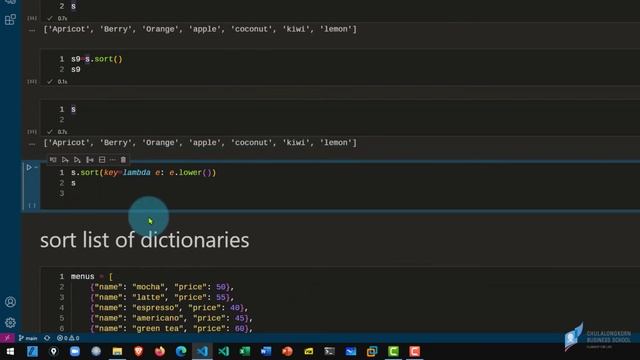The height and width of the screenshot is (360, 640).
Task: Place cursor in s9=s.sort() code line
Action: point(97,59)
